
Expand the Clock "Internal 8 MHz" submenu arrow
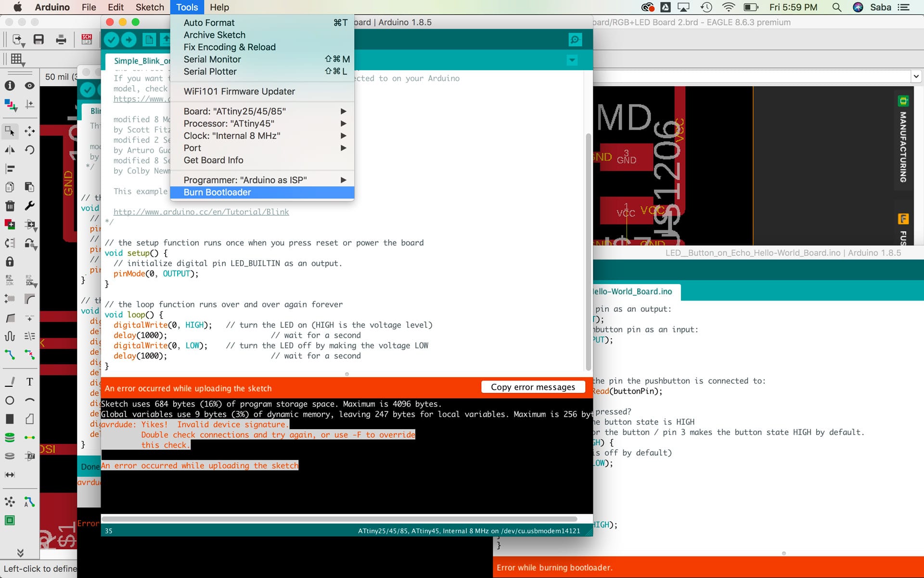click(x=344, y=136)
